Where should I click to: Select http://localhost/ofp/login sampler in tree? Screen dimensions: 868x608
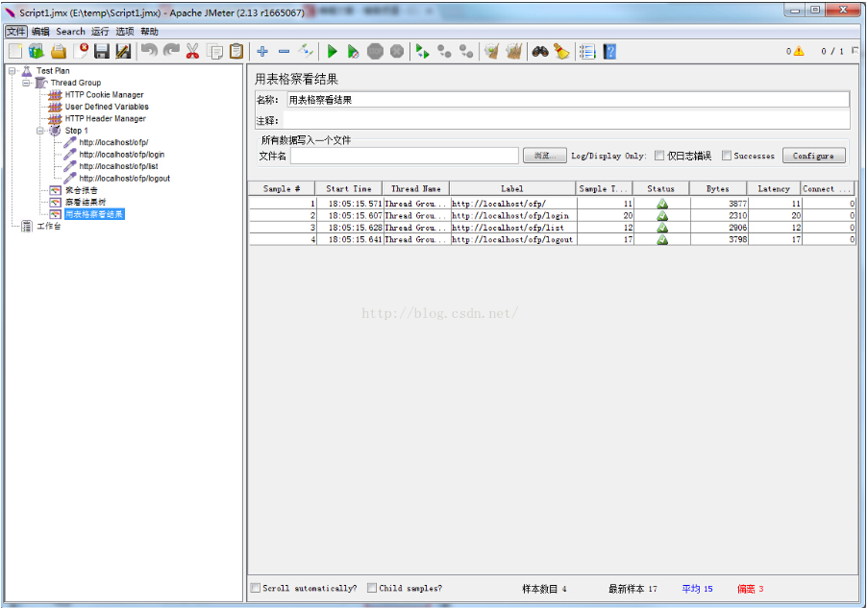pos(122,155)
